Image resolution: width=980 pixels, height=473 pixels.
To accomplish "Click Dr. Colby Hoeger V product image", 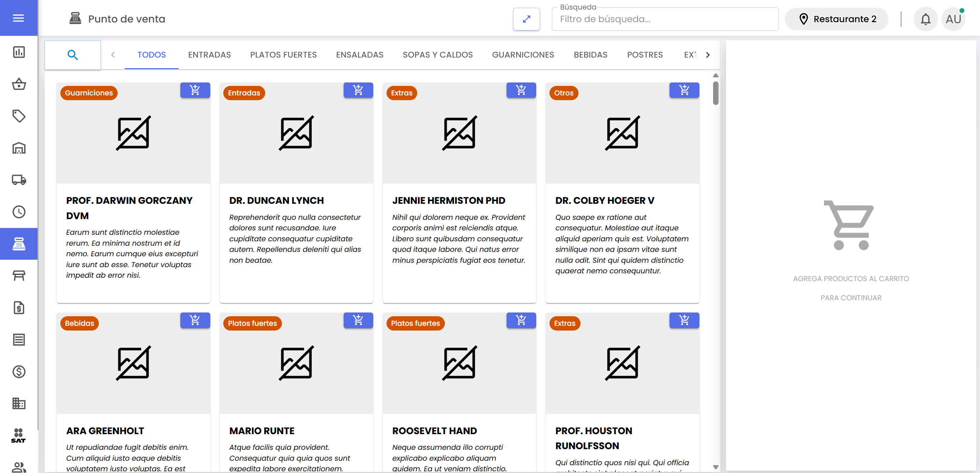I will (622, 133).
